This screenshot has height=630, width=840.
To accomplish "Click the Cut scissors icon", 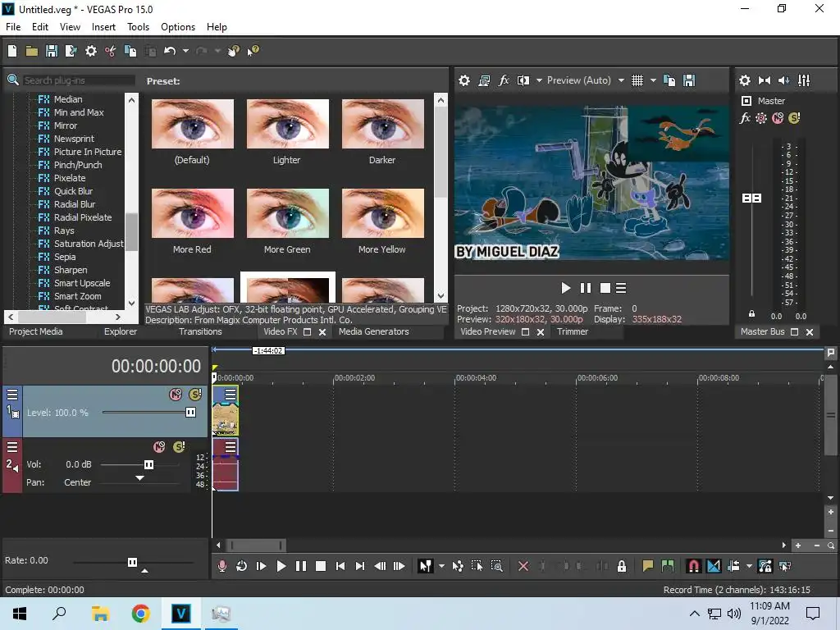I will point(111,51).
